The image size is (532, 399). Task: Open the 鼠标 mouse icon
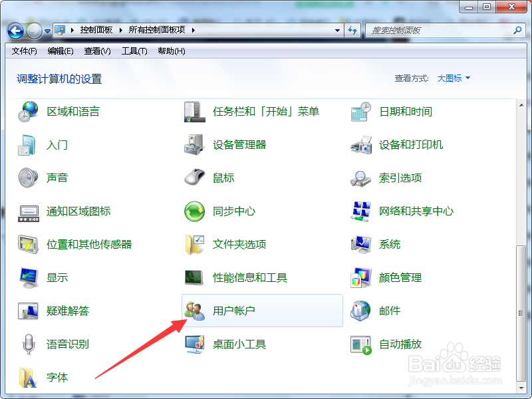click(194, 177)
